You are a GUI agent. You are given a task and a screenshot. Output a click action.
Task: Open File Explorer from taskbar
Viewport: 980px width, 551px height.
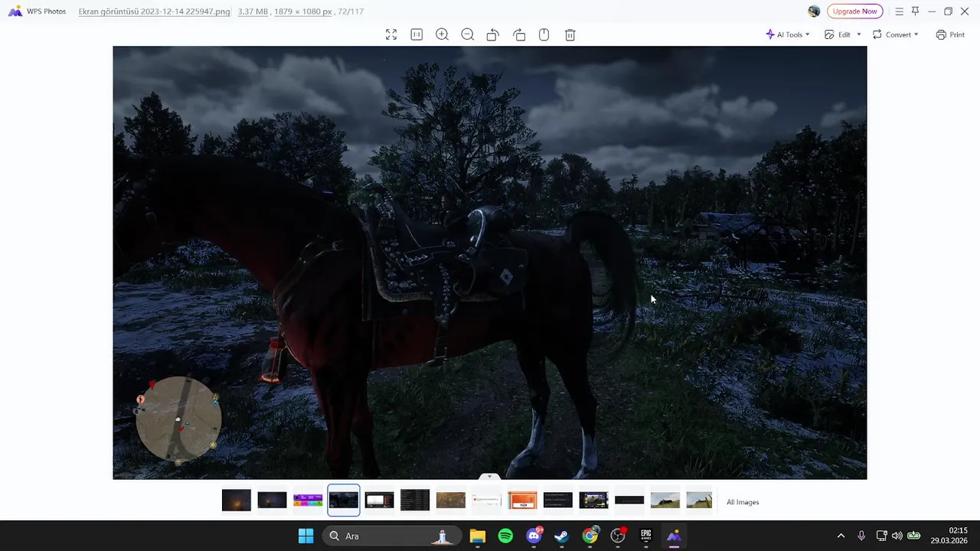pos(478,536)
